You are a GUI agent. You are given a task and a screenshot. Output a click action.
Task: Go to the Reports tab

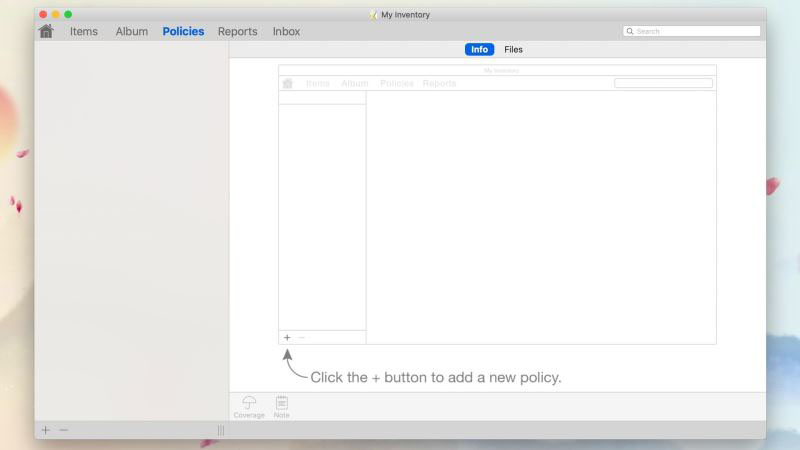[x=238, y=32]
